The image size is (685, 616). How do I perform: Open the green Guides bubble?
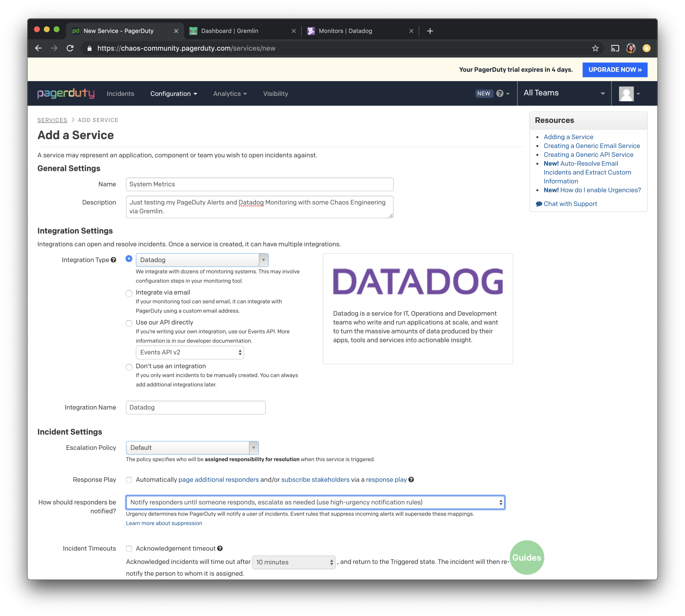coord(527,557)
